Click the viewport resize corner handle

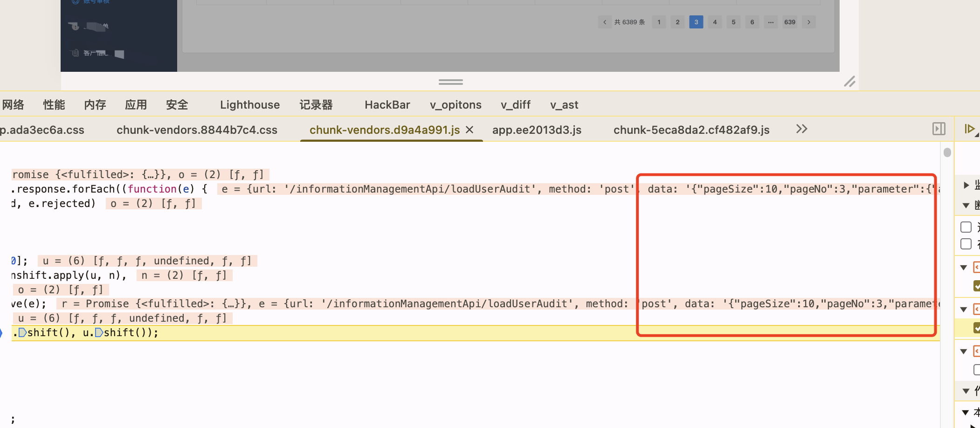click(849, 82)
